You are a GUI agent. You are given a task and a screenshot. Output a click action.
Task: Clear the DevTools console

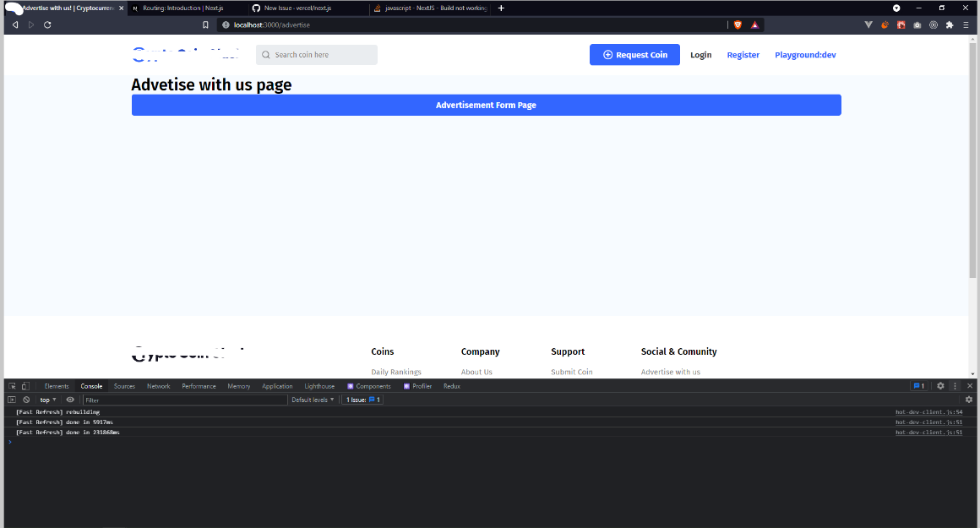coord(25,399)
